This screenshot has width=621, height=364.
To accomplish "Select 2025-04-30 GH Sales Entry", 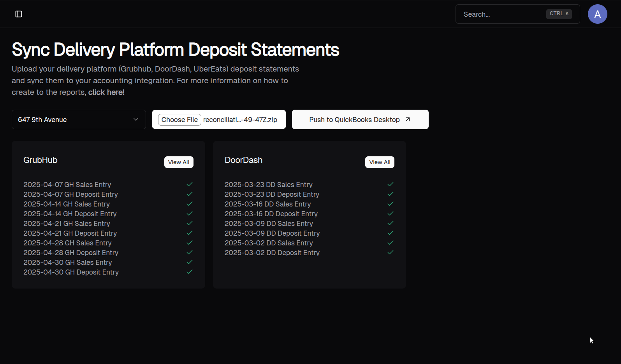I will (68, 262).
